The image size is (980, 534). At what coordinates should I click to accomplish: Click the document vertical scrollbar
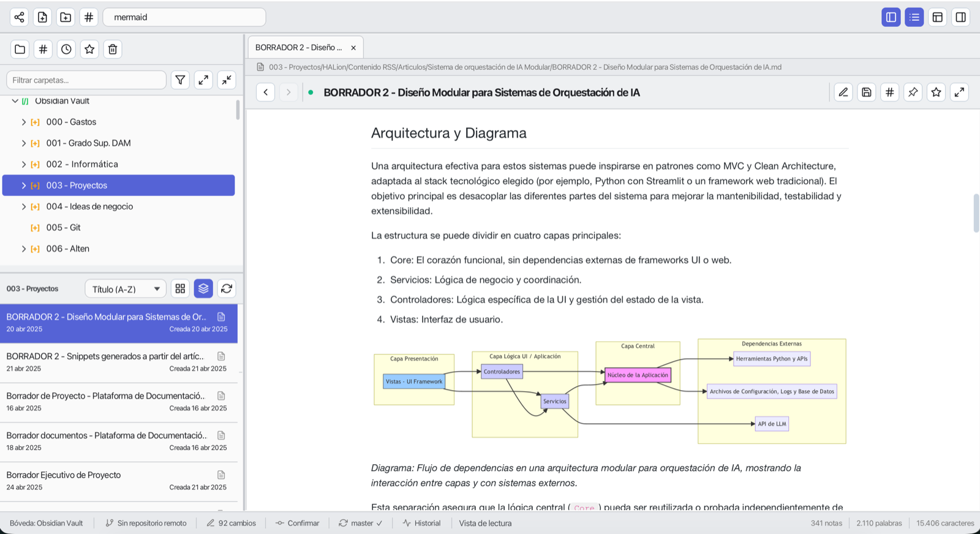976,213
